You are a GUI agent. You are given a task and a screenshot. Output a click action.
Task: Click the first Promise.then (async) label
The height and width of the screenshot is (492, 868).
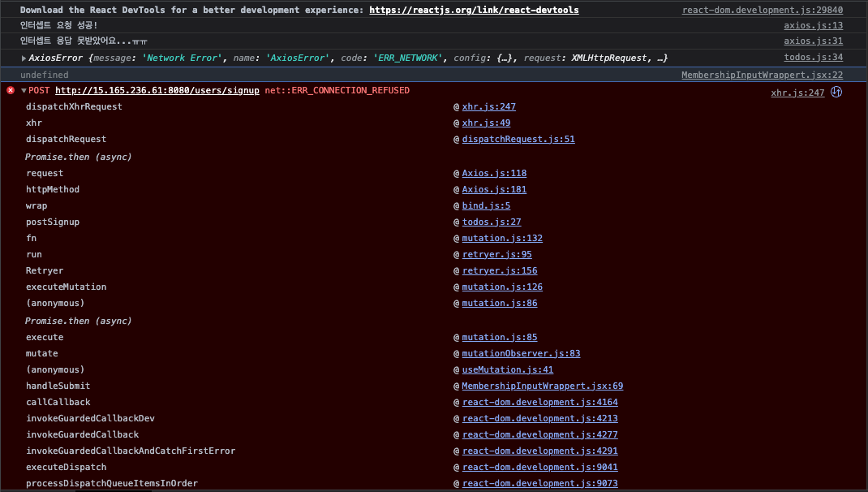[78, 157]
